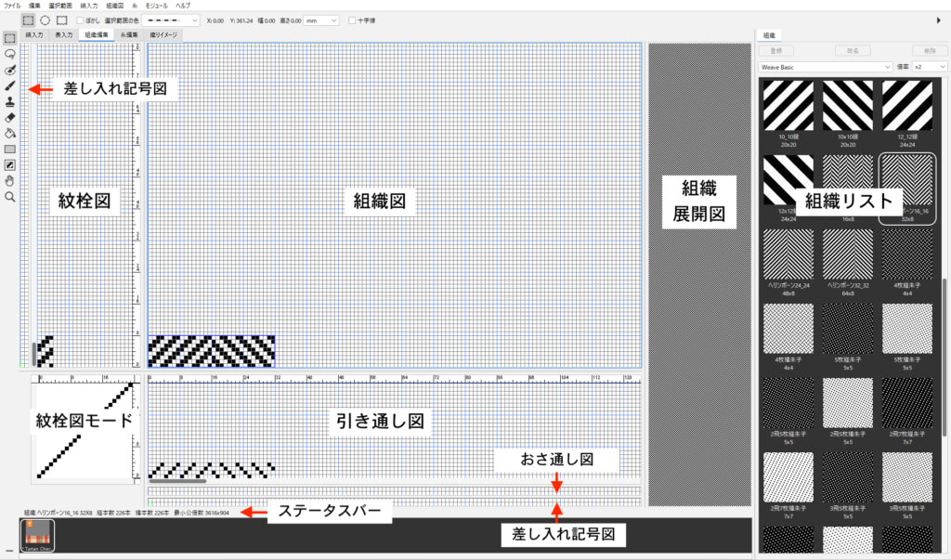Select the hand pan tool
The height and width of the screenshot is (560, 951).
click(9, 181)
